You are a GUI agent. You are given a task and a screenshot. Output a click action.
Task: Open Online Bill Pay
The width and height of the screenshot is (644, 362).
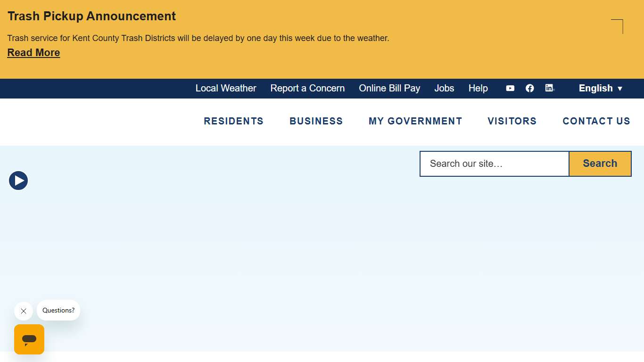point(389,88)
